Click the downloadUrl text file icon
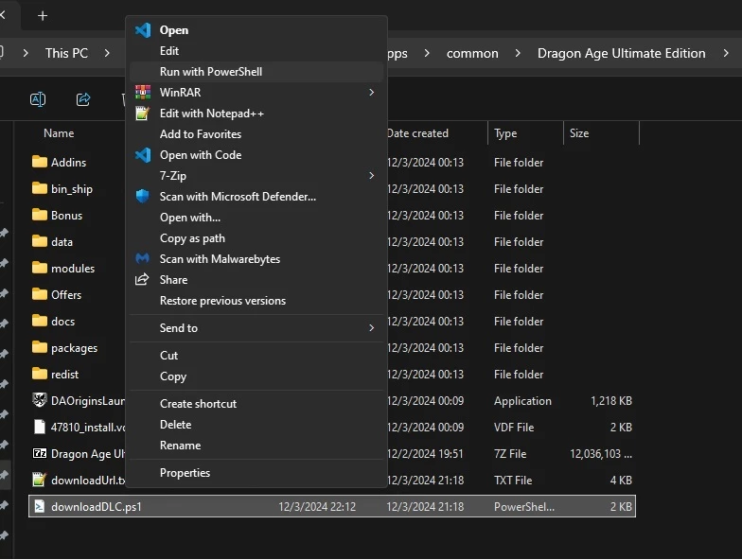 (x=40, y=480)
